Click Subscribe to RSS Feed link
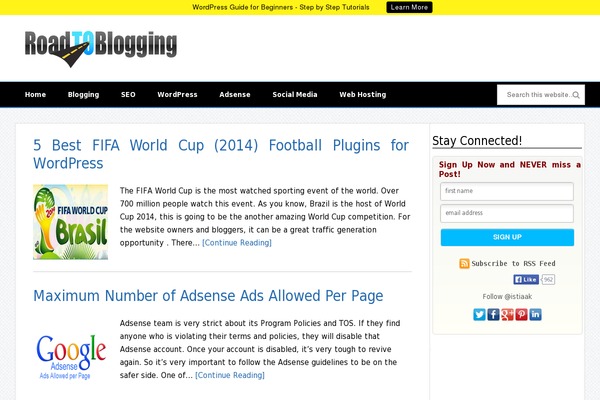Image resolution: width=600 pixels, height=400 pixels. tap(513, 263)
